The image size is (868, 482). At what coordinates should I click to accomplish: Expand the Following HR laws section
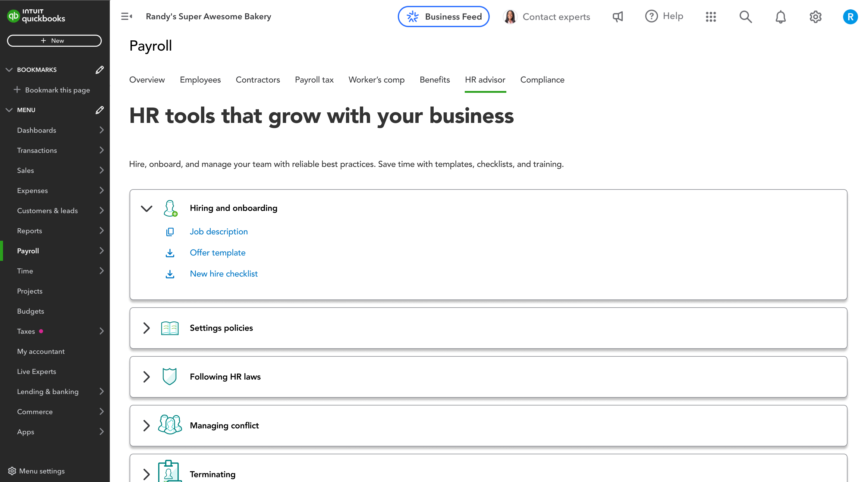(146, 377)
